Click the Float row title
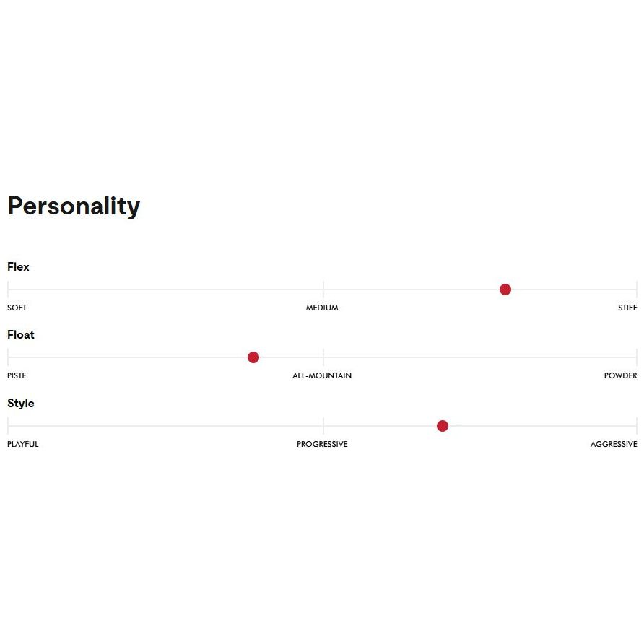Image resolution: width=644 pixels, height=644 pixels. [21, 335]
